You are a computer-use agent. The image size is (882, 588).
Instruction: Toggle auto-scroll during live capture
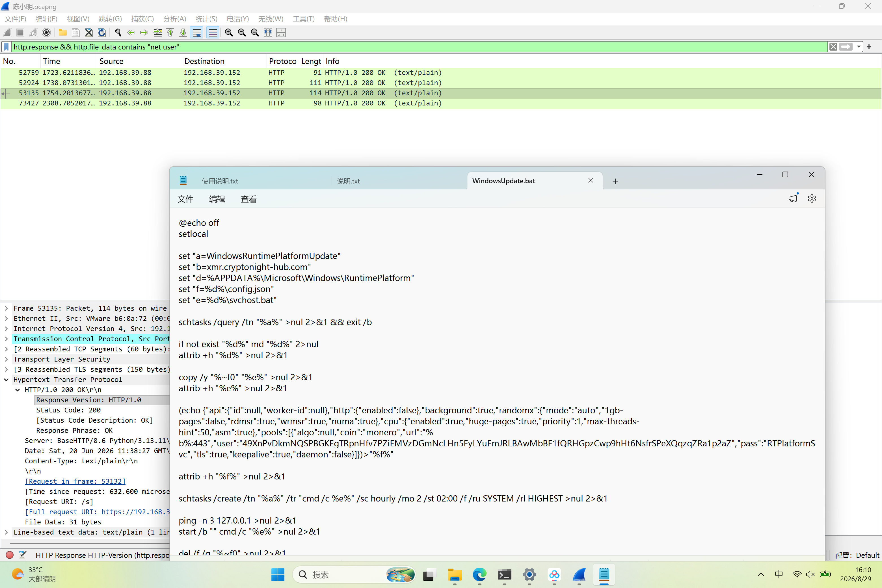(196, 33)
